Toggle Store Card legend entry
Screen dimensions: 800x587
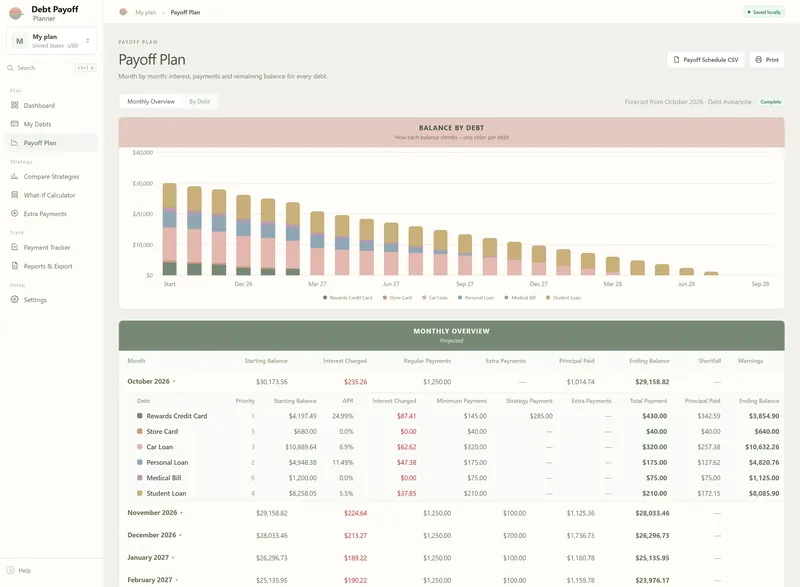(x=397, y=298)
